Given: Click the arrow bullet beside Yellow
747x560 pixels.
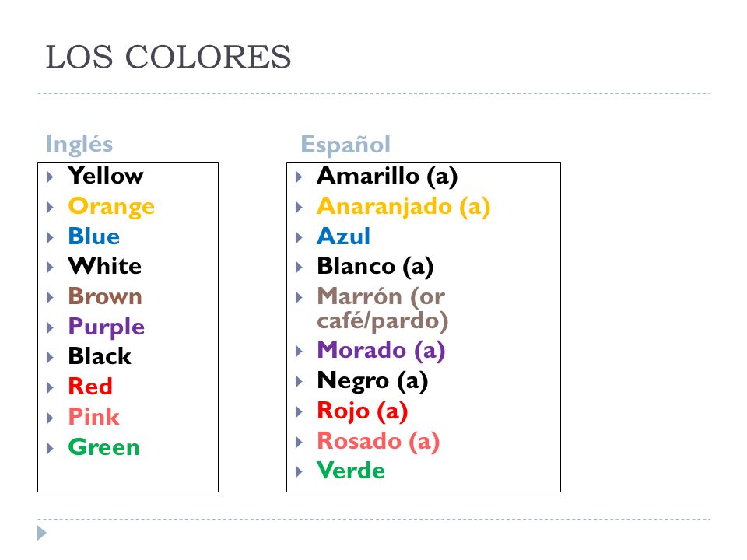Looking at the screenshot, I should click(x=50, y=177).
